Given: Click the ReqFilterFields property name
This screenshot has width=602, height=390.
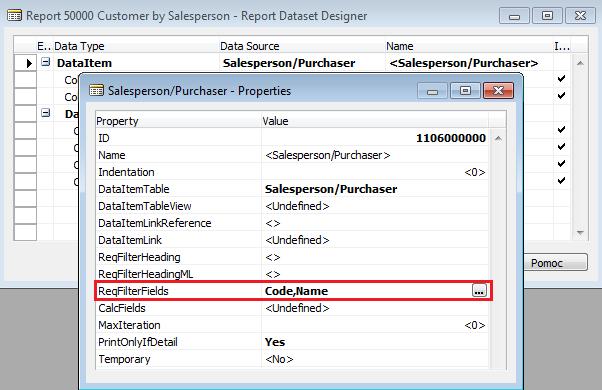Looking at the screenshot, I should 133,291.
